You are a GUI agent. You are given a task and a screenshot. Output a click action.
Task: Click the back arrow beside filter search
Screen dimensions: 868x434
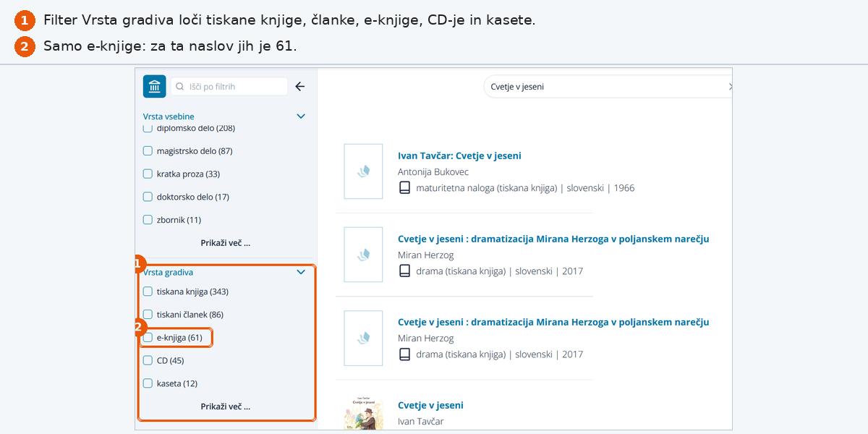300,86
